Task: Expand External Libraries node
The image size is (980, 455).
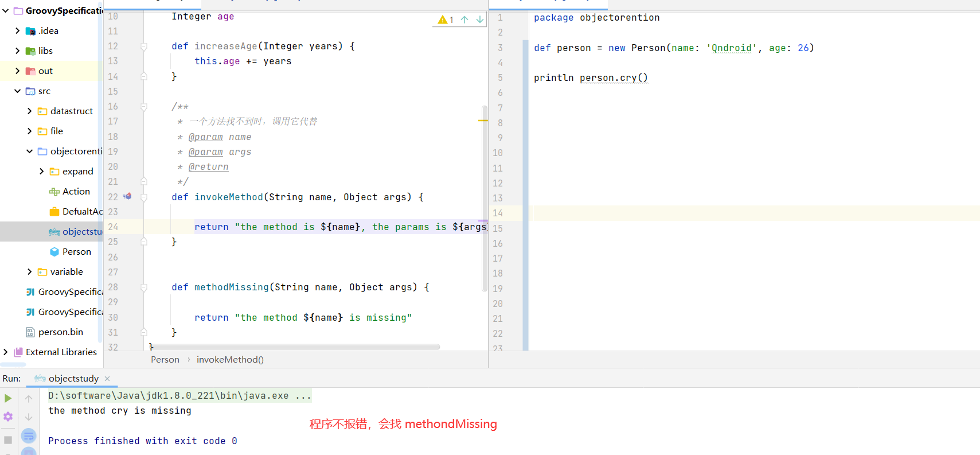Action: pos(6,352)
